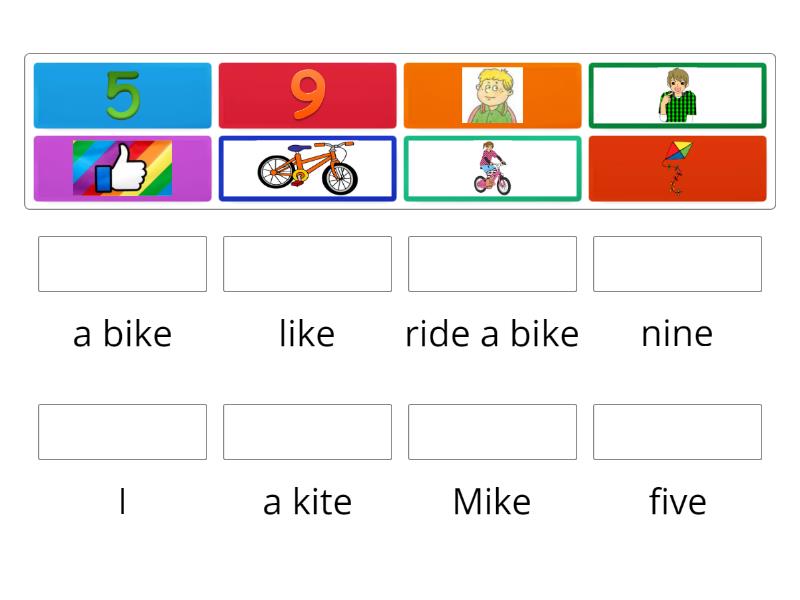Click the answer box above "nine"
This screenshot has height=600, width=800.
coord(677,264)
